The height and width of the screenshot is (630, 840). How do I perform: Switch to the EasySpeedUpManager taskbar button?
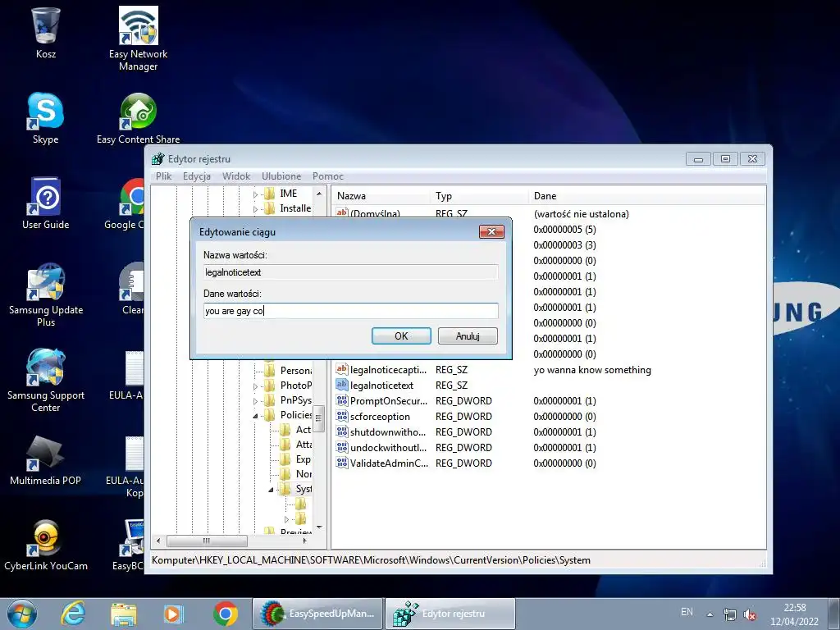317,614
